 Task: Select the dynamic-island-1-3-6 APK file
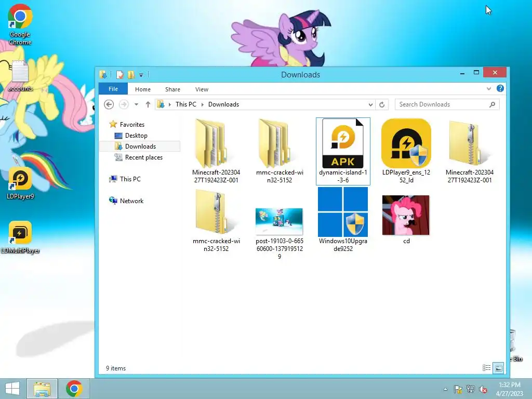coord(343,151)
